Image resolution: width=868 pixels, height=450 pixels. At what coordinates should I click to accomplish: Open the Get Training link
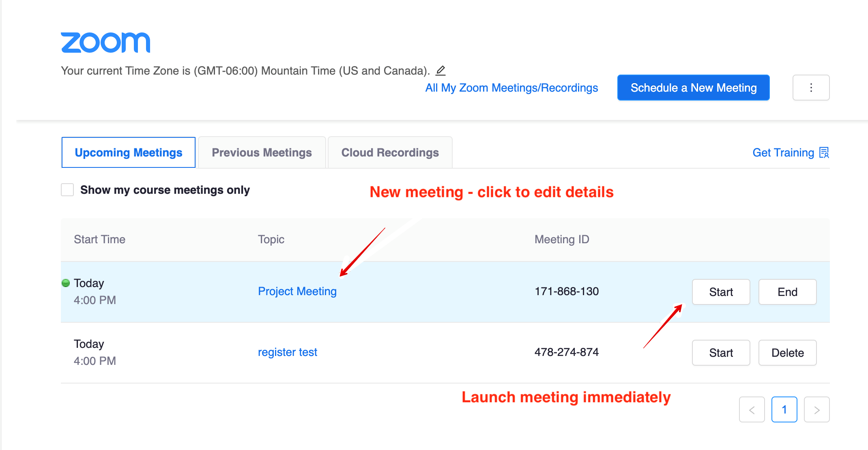point(783,152)
